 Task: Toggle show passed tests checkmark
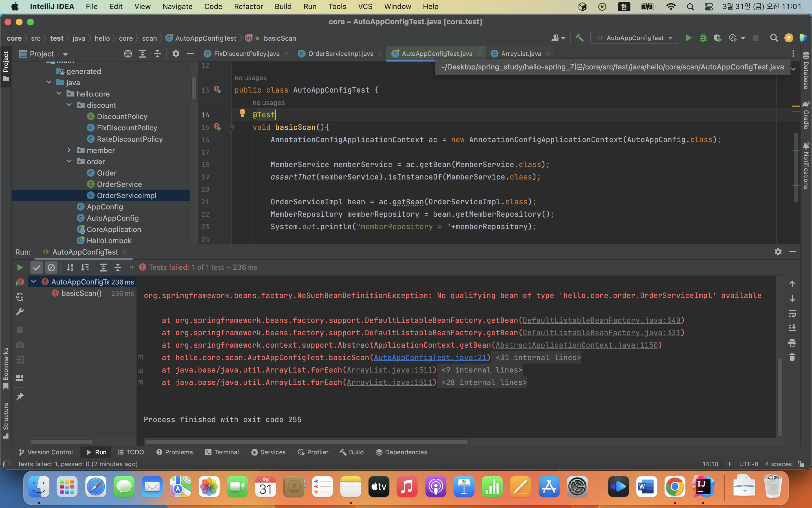pos(37,268)
